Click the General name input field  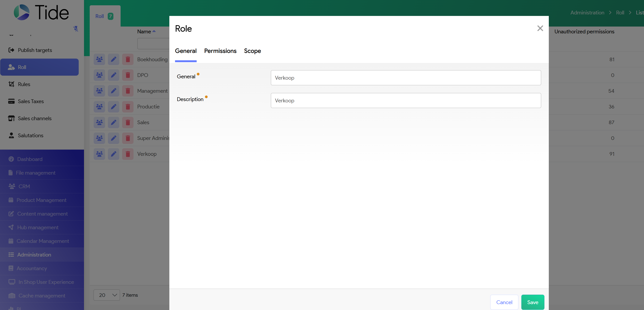(405, 78)
